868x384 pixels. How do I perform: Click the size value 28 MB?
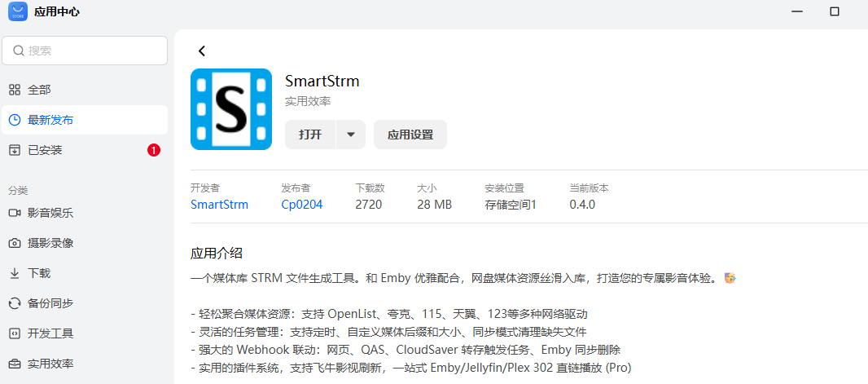point(435,205)
